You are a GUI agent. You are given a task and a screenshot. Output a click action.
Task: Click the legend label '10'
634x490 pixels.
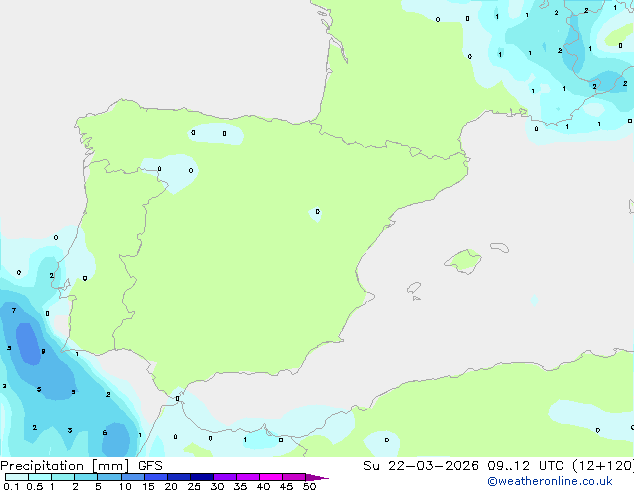click(x=125, y=486)
